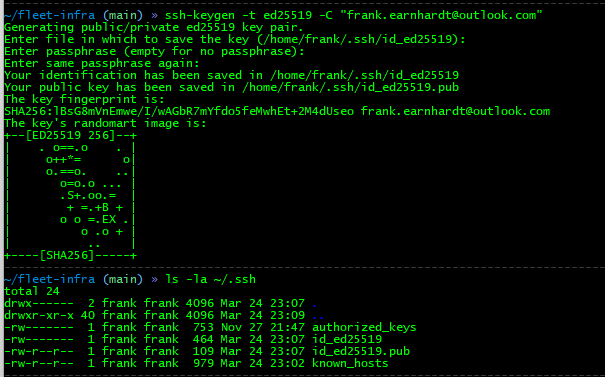
Task: Click the email in the ssh-keygen command
Action: coord(441,15)
